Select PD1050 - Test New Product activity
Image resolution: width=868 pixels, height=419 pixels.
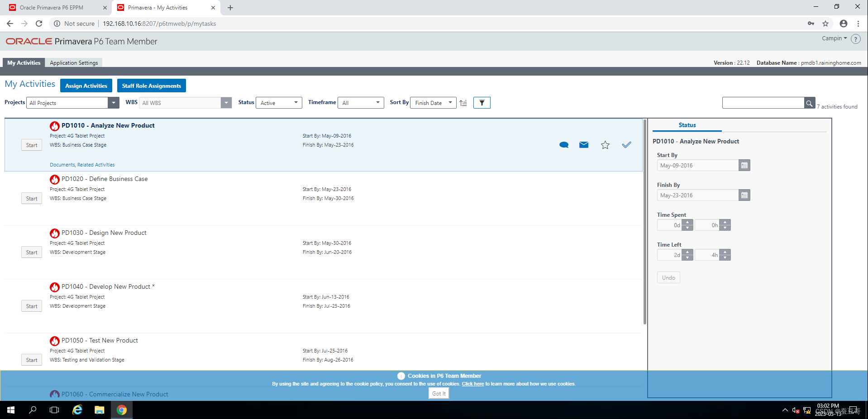(100, 341)
